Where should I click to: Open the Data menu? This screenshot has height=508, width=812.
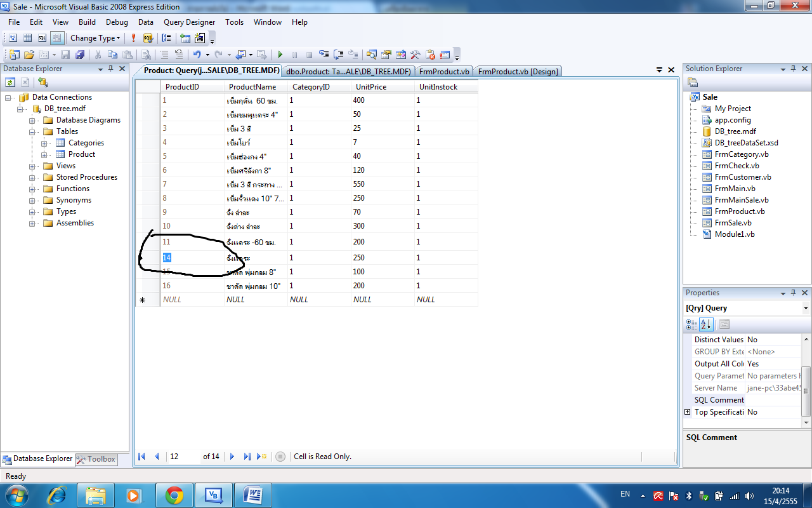tap(146, 22)
